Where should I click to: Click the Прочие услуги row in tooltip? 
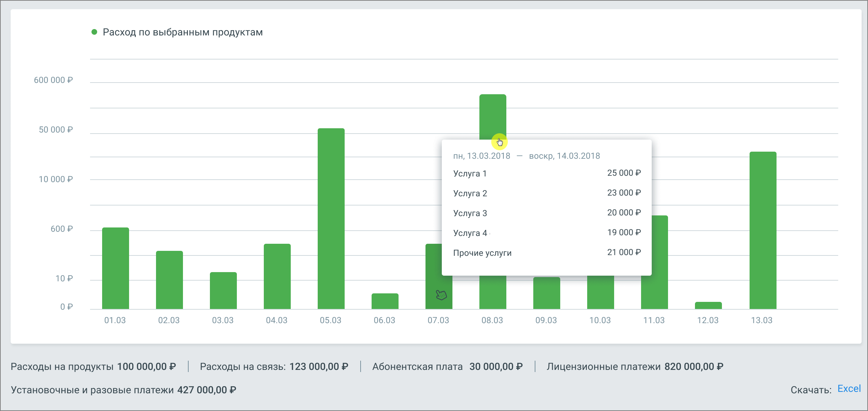pyautogui.click(x=547, y=253)
